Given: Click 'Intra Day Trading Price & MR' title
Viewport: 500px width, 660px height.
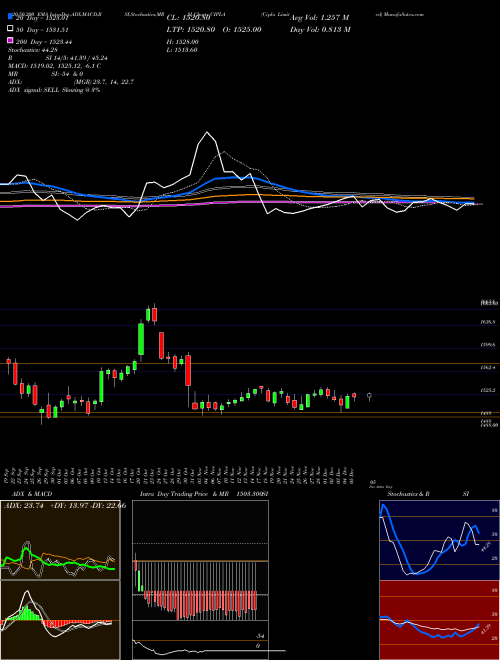Looking at the screenshot, I should click(184, 494).
